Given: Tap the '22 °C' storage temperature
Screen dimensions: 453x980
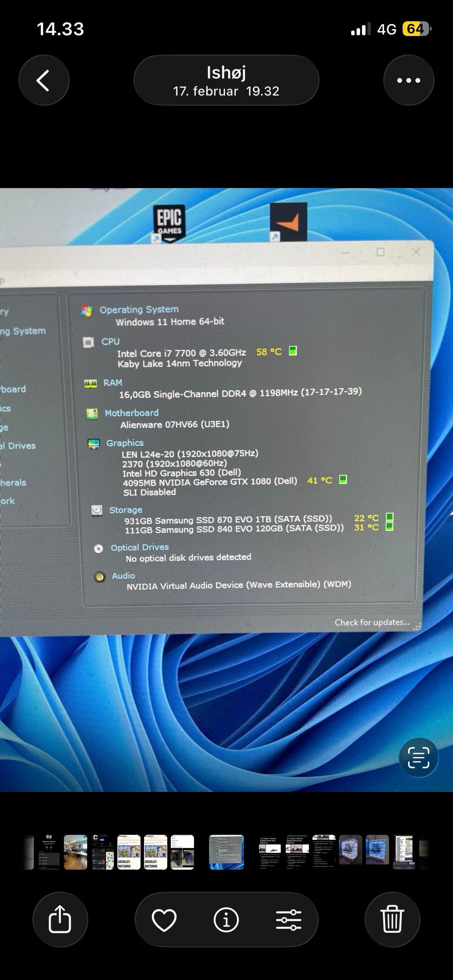Looking at the screenshot, I should click(x=366, y=518).
